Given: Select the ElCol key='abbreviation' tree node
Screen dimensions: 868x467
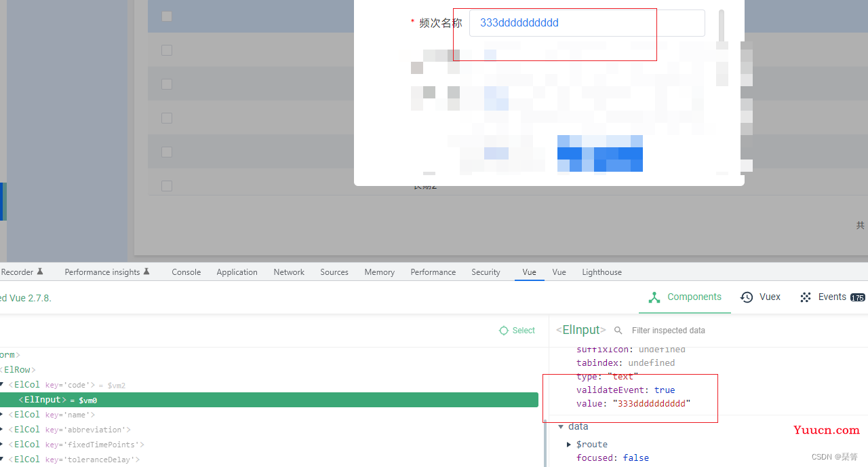Looking at the screenshot, I should pos(69,430).
